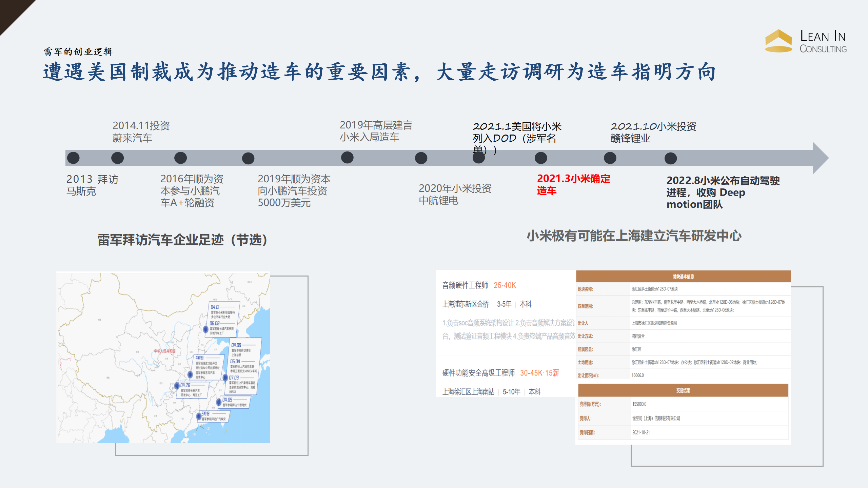Select the label 2014.11投资蔚来汽车
The height and width of the screenshot is (488, 868).
click(141, 132)
